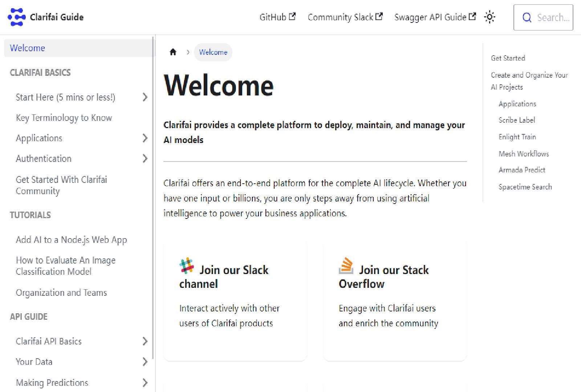Click the Clarifai logo icon

16,17
